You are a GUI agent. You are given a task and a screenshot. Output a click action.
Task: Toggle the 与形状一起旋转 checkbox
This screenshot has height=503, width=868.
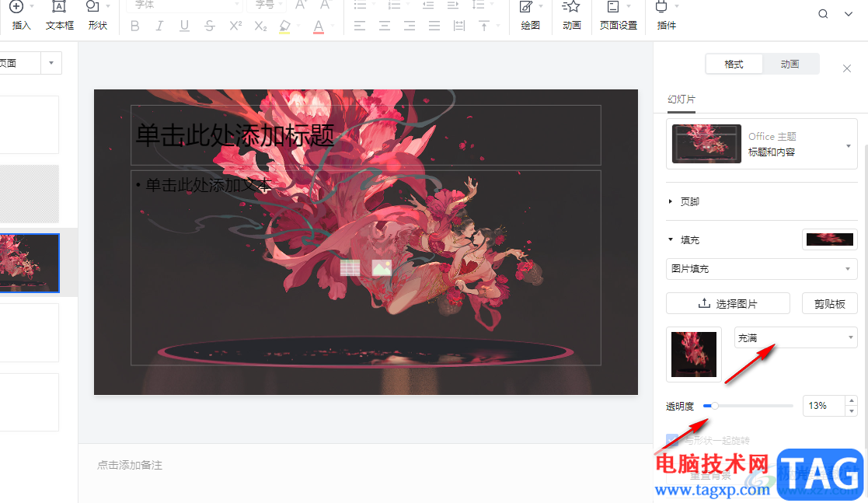coord(673,440)
